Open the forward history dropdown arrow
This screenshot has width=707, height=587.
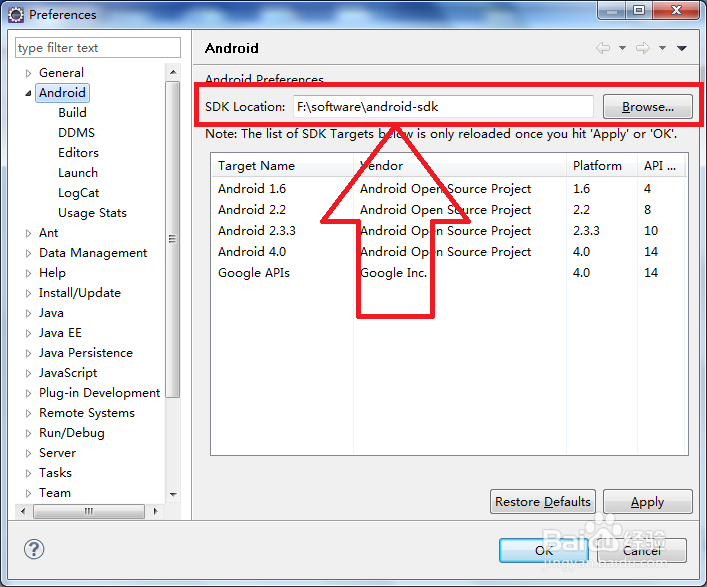[662, 48]
